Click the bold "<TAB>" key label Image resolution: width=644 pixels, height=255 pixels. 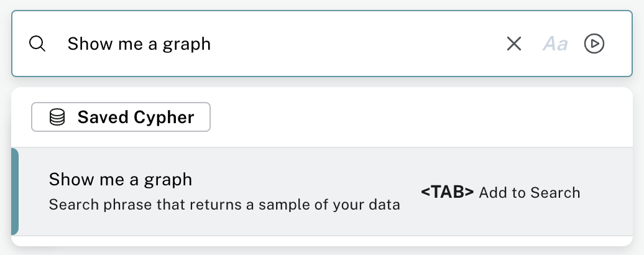click(x=448, y=192)
